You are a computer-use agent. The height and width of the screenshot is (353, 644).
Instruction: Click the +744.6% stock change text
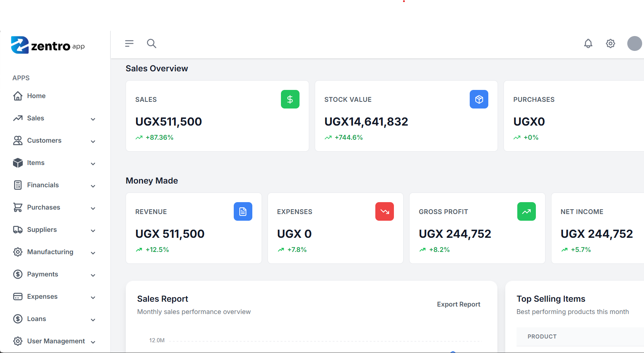tap(349, 137)
